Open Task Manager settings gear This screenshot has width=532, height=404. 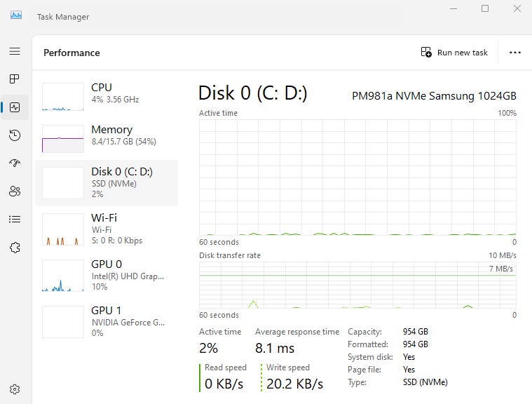tap(15, 389)
